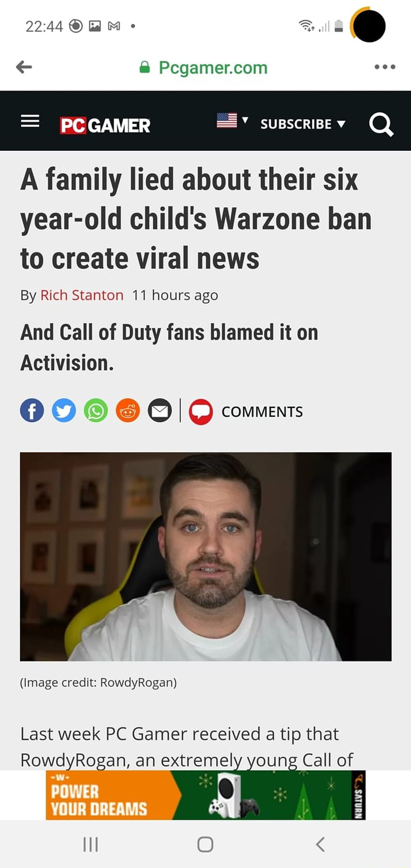Viewport: 411px width, 868px height.
Task: Jump to the COMMENTS section
Action: (262, 412)
